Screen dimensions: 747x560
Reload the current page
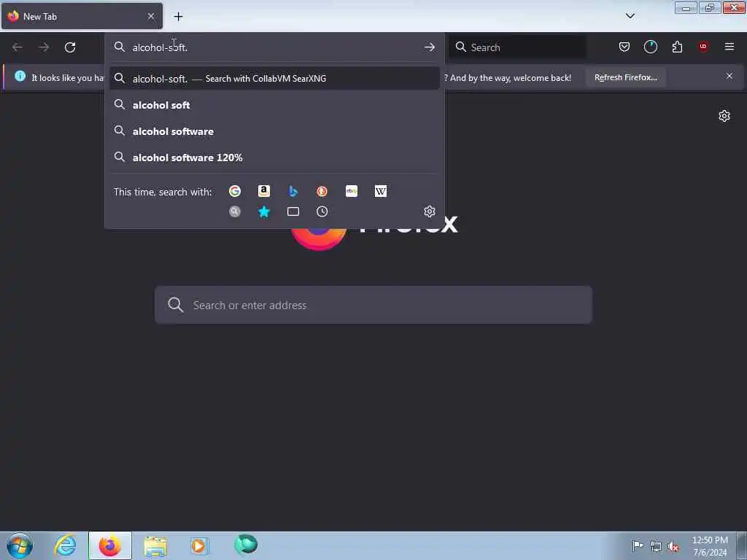70,47
